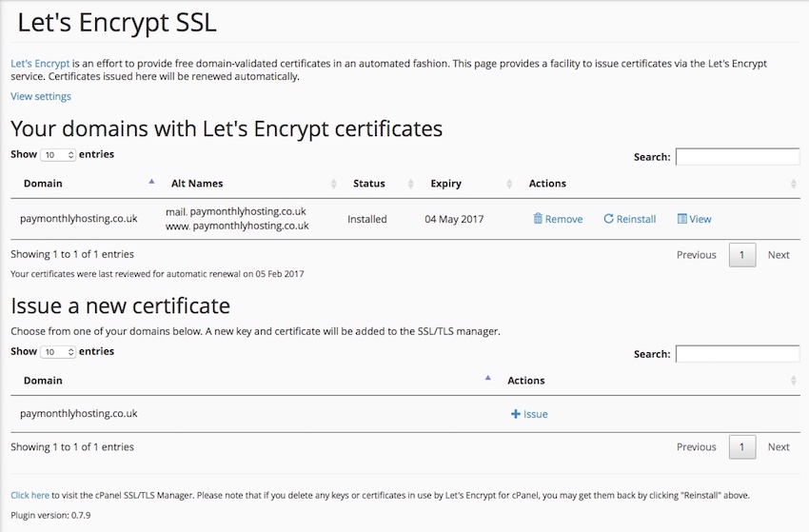The height and width of the screenshot is (532, 809).
Task: View the installed certificate details
Action: click(x=695, y=219)
